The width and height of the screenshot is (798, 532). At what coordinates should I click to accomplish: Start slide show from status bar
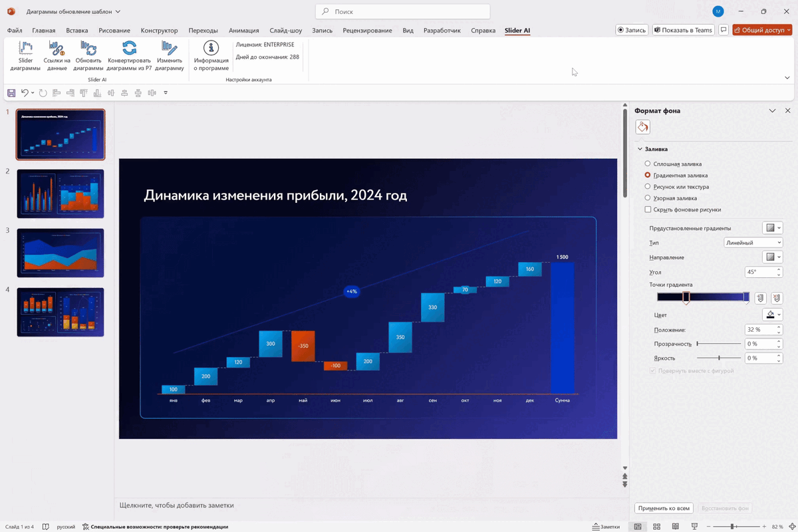(x=694, y=527)
